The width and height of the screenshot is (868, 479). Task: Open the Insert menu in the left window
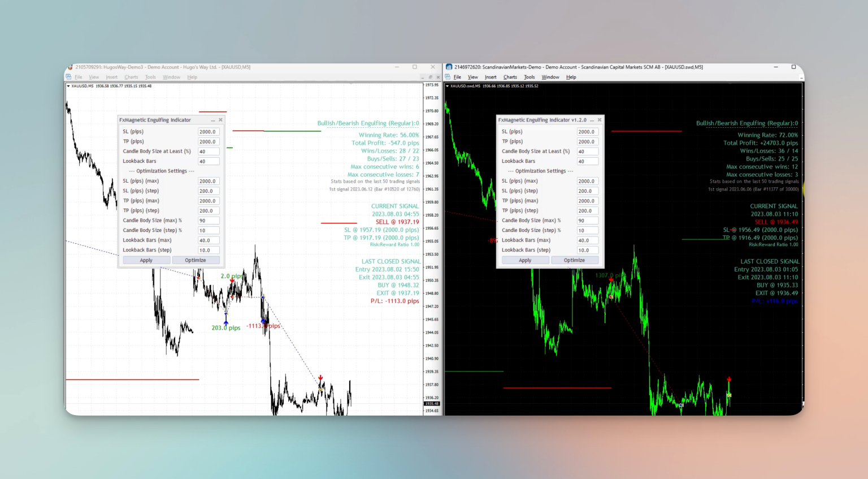111,77
